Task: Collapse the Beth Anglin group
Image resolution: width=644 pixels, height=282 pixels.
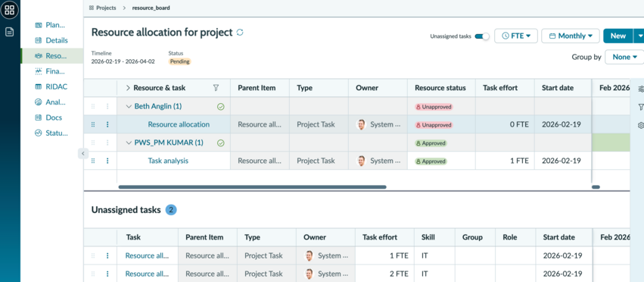Action: (x=129, y=106)
